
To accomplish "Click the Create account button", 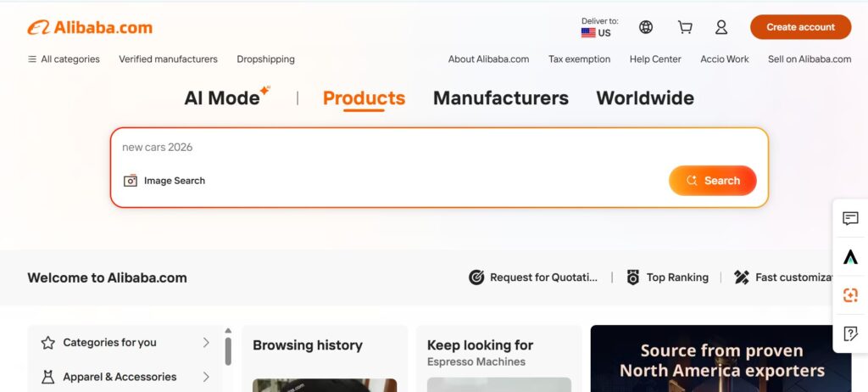I will point(800,27).
